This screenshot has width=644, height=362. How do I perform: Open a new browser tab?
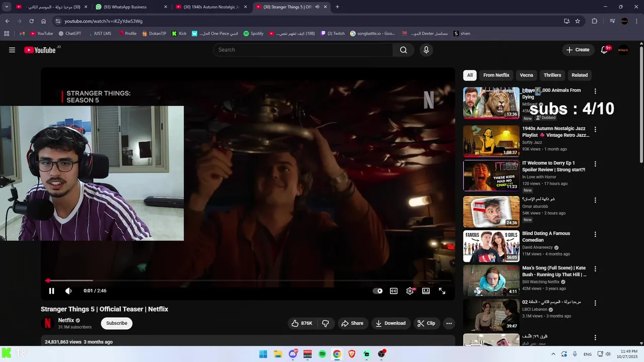point(337,7)
